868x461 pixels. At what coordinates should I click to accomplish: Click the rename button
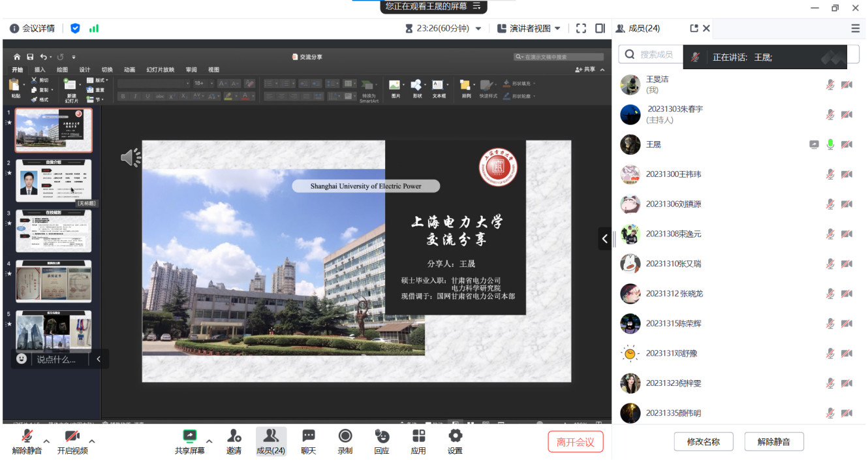point(704,442)
